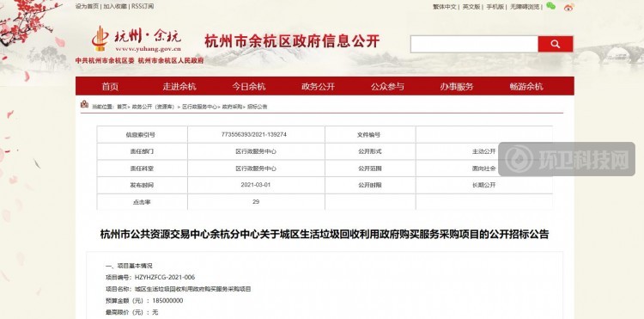Viewport: 644px width, 319px height.
Task: Click the 主动公开 table cell
Action: 483,151
